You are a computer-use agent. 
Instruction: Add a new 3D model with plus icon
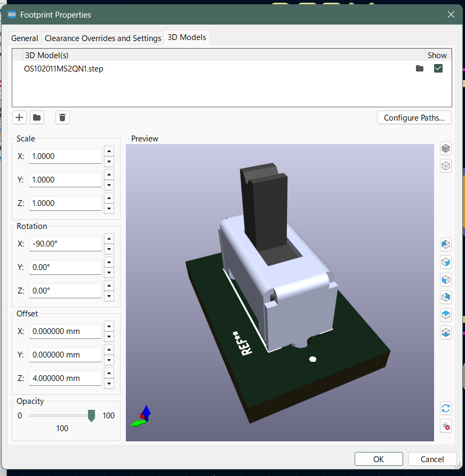click(x=20, y=117)
